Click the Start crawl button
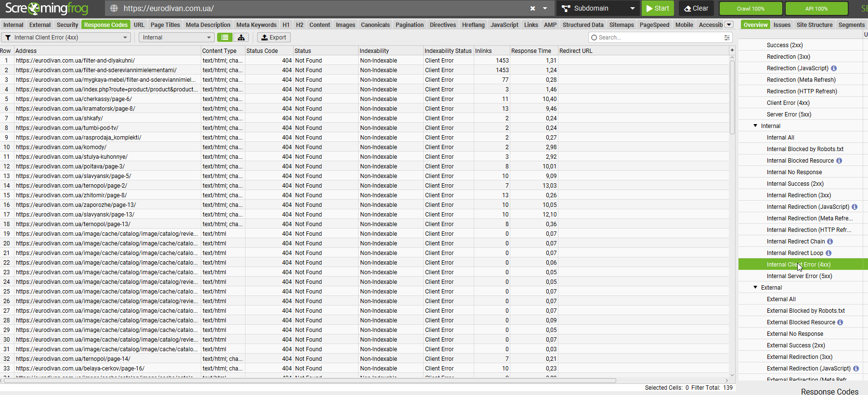The height and width of the screenshot is (395, 868). click(x=658, y=8)
